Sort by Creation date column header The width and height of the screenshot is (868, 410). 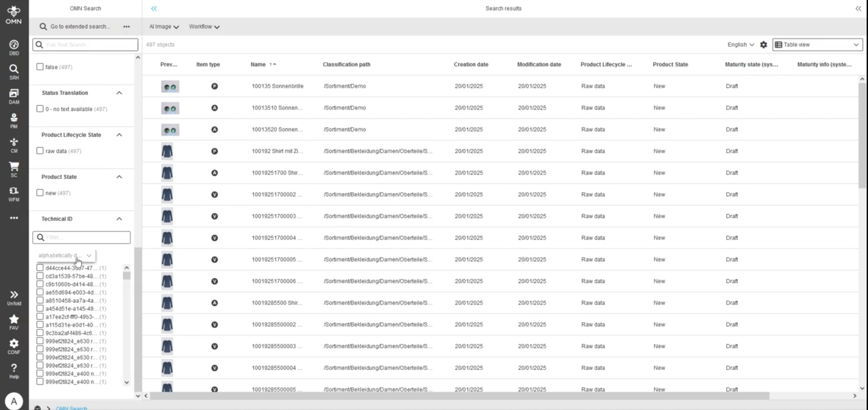pos(471,65)
